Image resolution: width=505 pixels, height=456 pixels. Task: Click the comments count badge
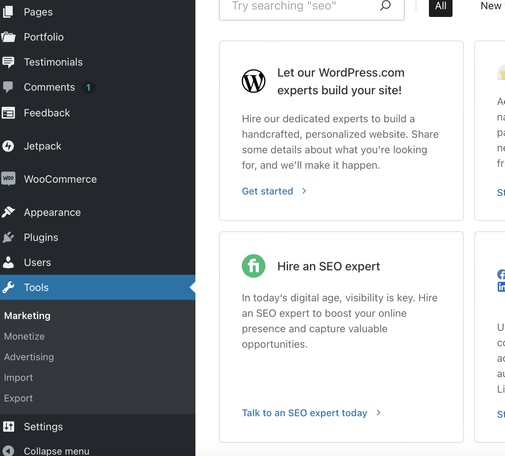click(88, 88)
